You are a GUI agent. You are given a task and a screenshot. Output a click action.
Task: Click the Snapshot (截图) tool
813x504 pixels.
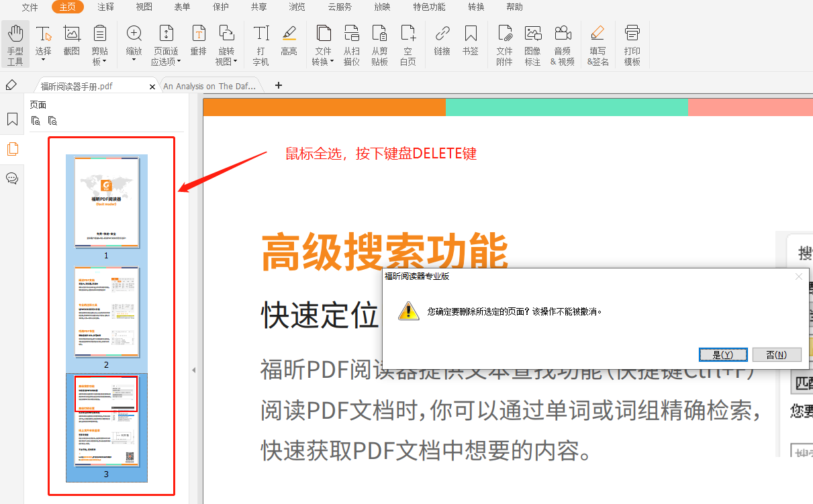pyautogui.click(x=72, y=40)
